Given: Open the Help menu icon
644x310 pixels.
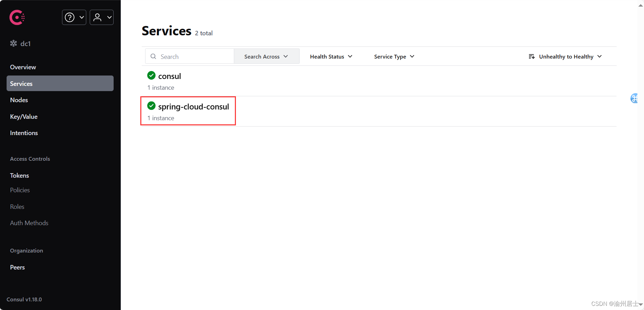Looking at the screenshot, I should (x=70, y=17).
